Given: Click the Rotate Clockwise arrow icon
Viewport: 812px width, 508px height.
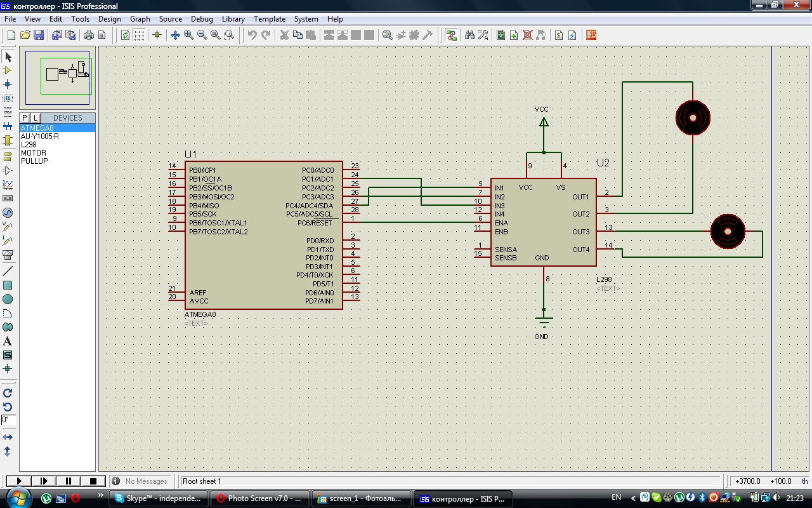Looking at the screenshot, I should [x=8, y=393].
